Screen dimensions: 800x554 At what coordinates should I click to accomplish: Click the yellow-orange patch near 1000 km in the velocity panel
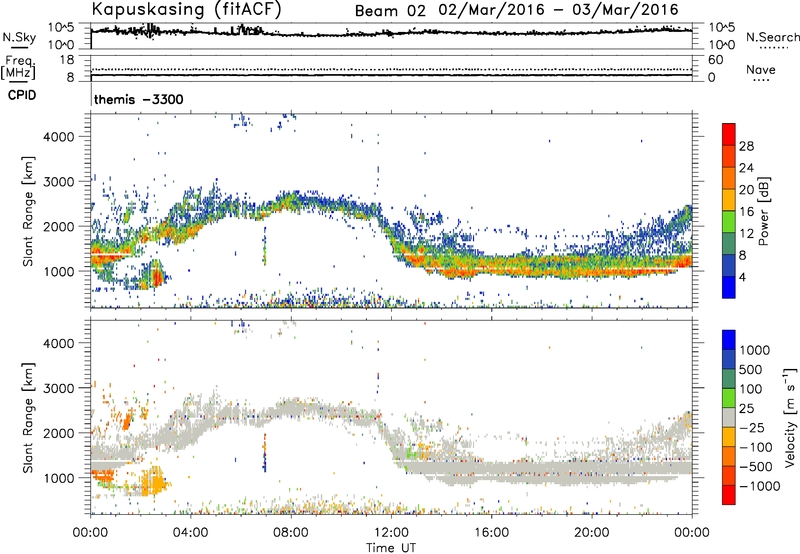pos(153,481)
